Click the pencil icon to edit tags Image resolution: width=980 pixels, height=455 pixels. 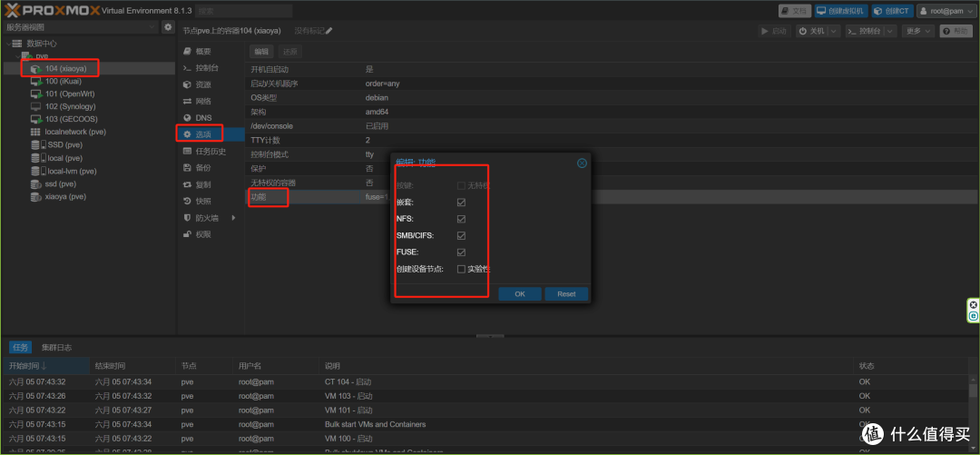tap(329, 31)
